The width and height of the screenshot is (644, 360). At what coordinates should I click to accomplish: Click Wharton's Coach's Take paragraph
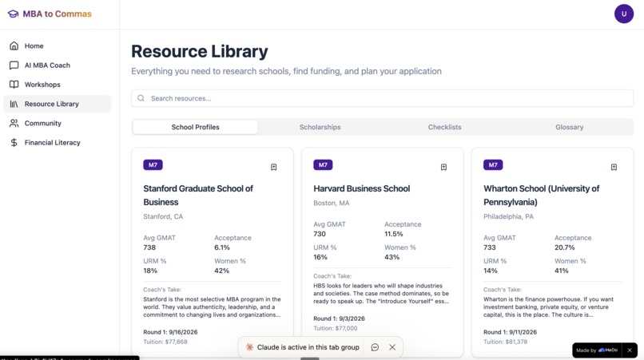tap(548, 307)
